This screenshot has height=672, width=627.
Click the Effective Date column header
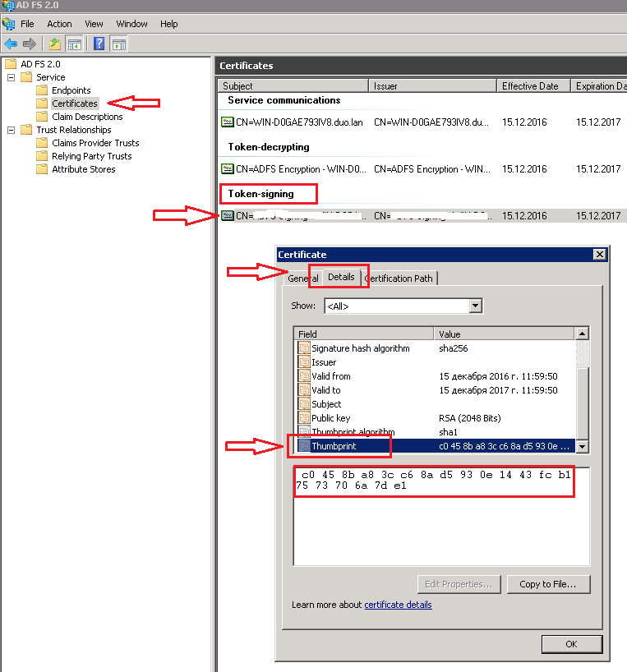[x=534, y=85]
